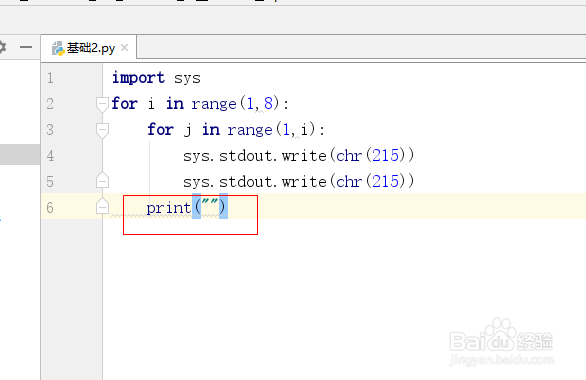Click line number 4 in the gutter
Viewport: 586px width, 380px height.
[x=50, y=156]
